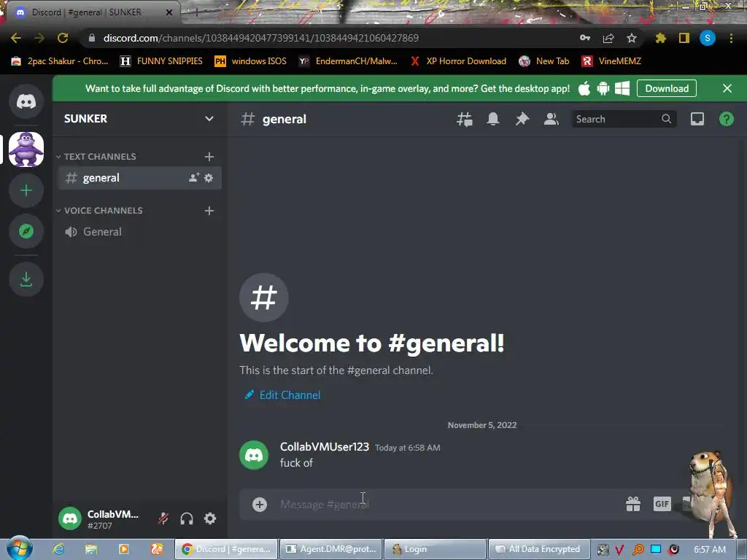Click Download Apps icon in server sidebar

26,279
